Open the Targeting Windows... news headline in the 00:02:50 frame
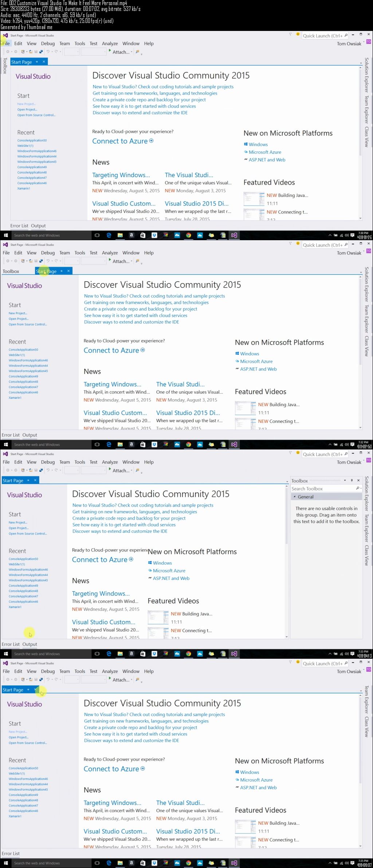 [x=113, y=384]
